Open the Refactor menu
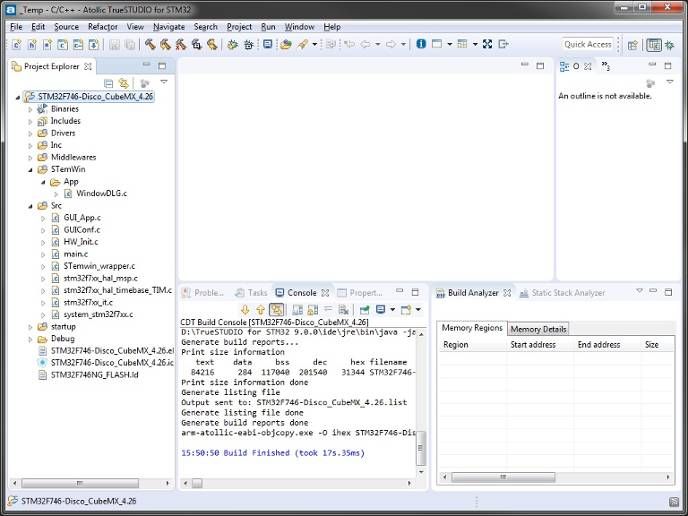 tap(103, 27)
